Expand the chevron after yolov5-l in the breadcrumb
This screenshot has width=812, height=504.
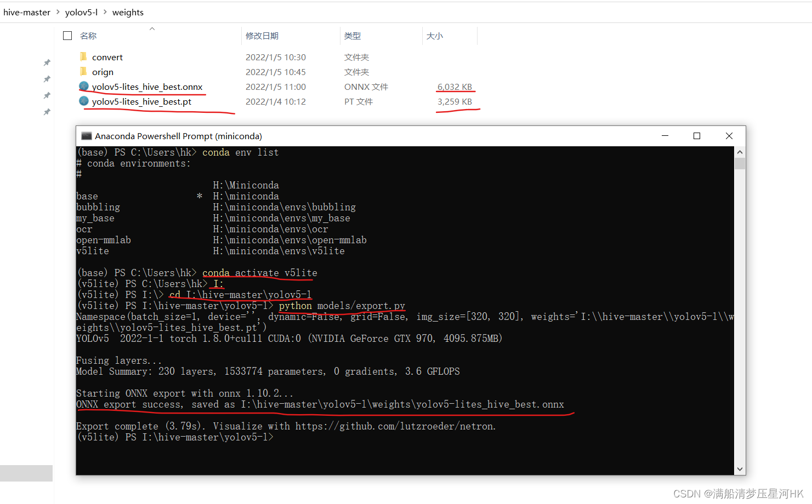coord(105,12)
